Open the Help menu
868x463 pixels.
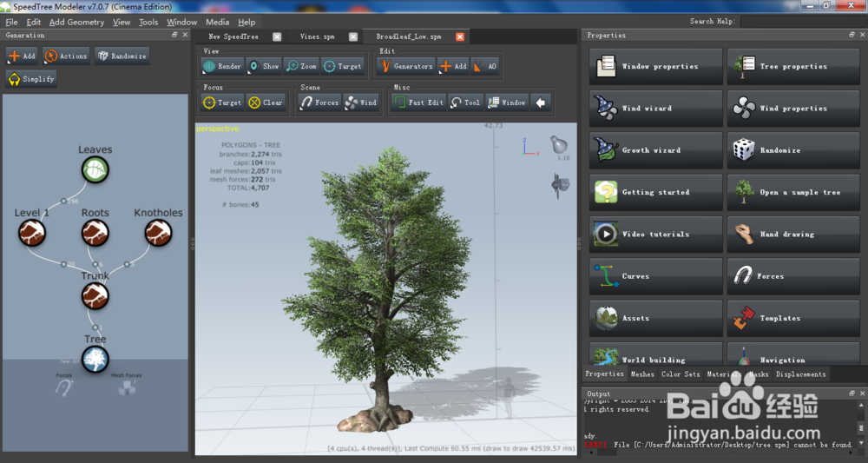pos(247,23)
